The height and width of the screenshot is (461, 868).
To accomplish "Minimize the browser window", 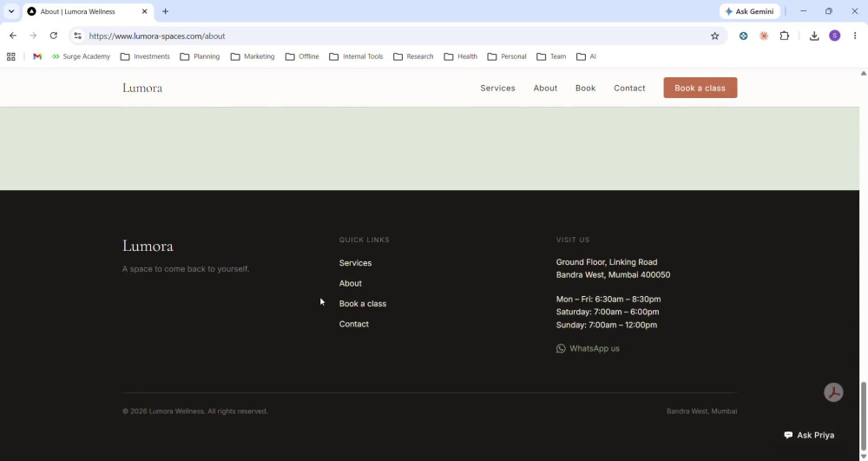I will click(803, 11).
